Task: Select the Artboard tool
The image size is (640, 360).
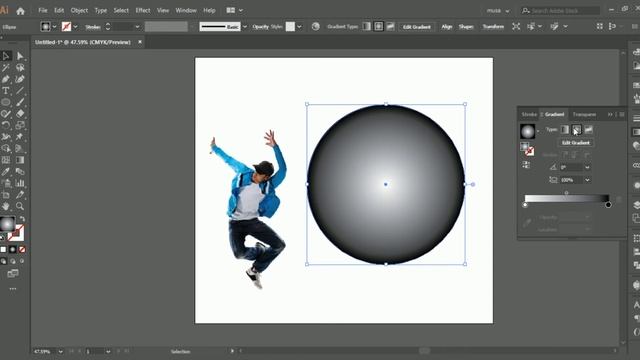Action: coord(6,195)
